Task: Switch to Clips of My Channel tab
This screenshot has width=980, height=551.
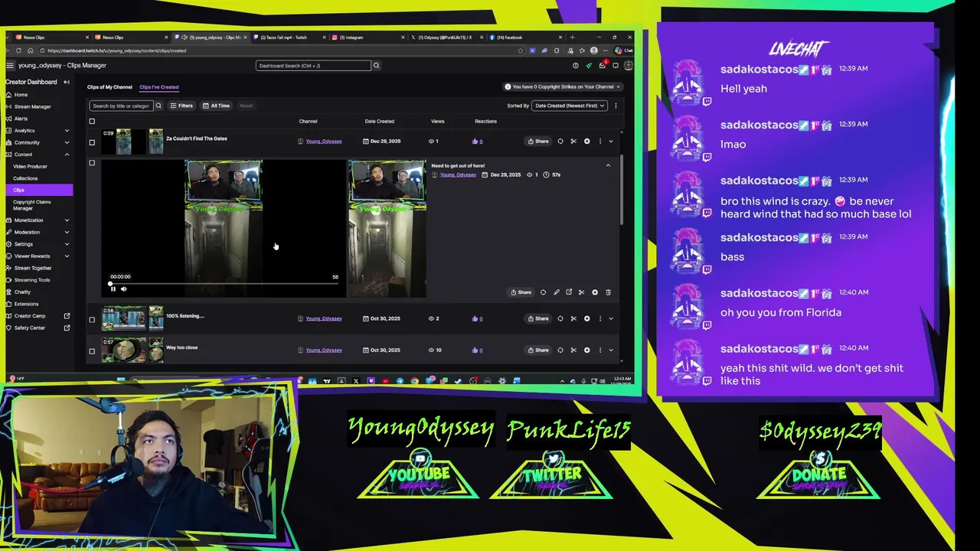Action: click(109, 87)
